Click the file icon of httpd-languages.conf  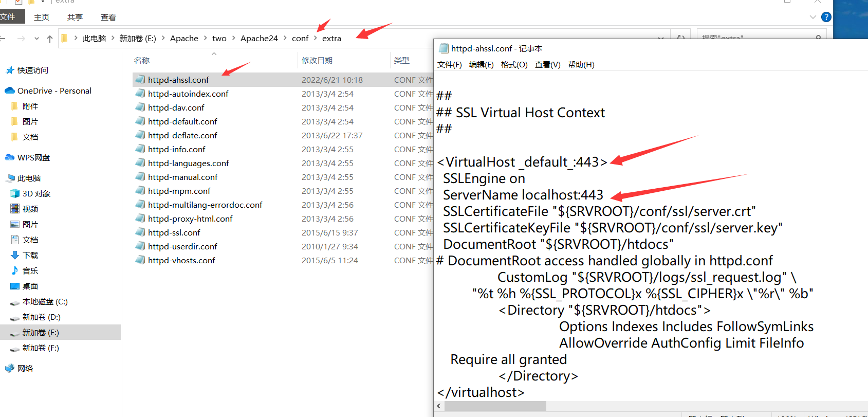pos(140,163)
